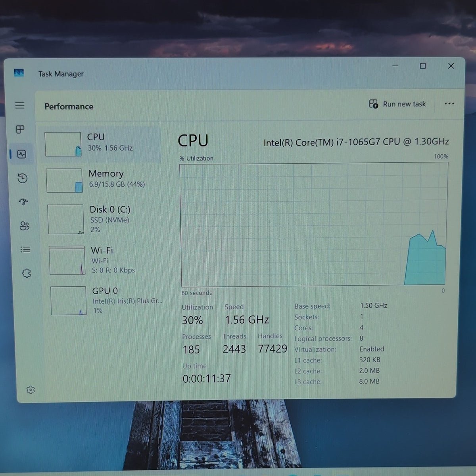Open the hamburger navigation menu
Screen dimensions: 476x476
click(19, 105)
